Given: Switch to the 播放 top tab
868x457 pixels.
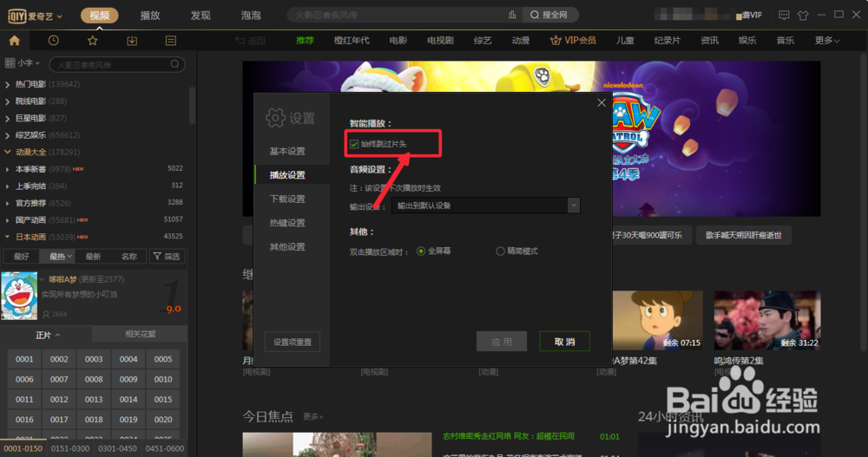Looking at the screenshot, I should pos(150,16).
